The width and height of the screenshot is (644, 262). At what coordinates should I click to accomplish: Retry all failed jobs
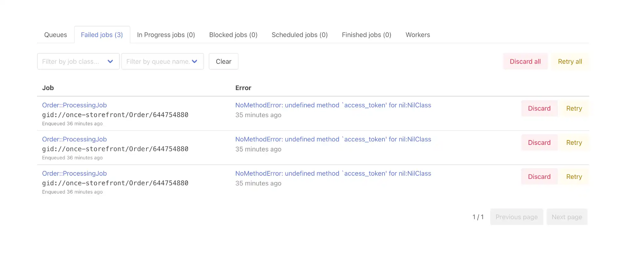coord(570,61)
